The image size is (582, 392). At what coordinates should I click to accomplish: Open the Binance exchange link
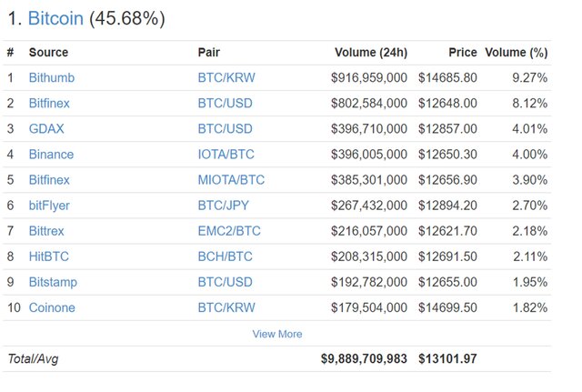51,155
